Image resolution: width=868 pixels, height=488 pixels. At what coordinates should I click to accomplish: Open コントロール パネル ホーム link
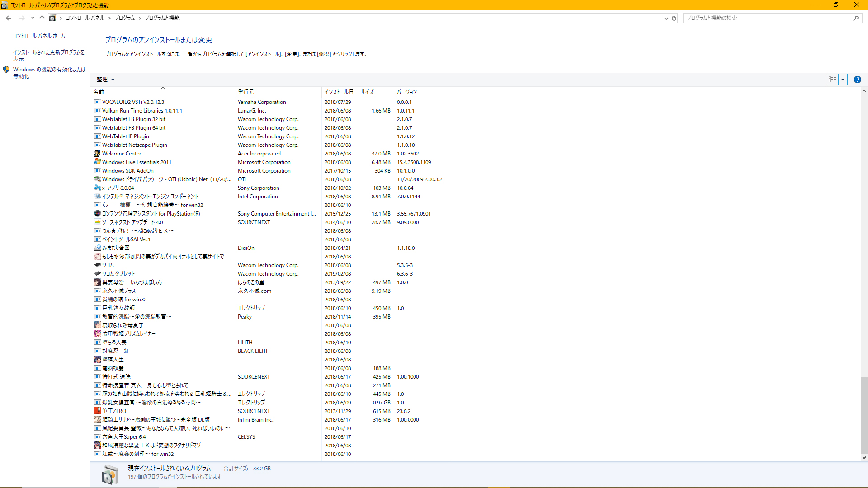tap(39, 36)
